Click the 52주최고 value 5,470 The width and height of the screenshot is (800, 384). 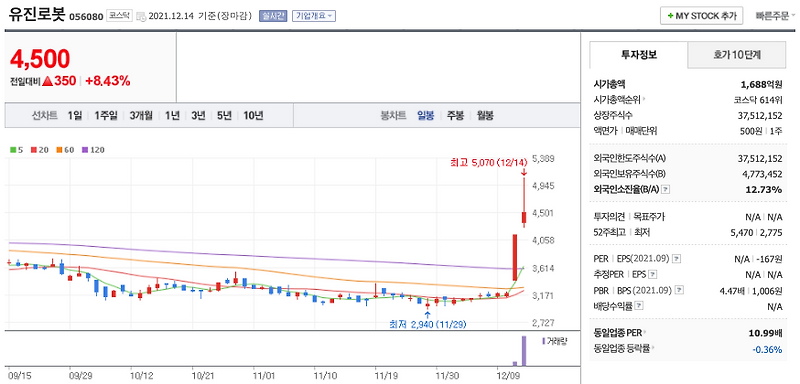(741, 232)
